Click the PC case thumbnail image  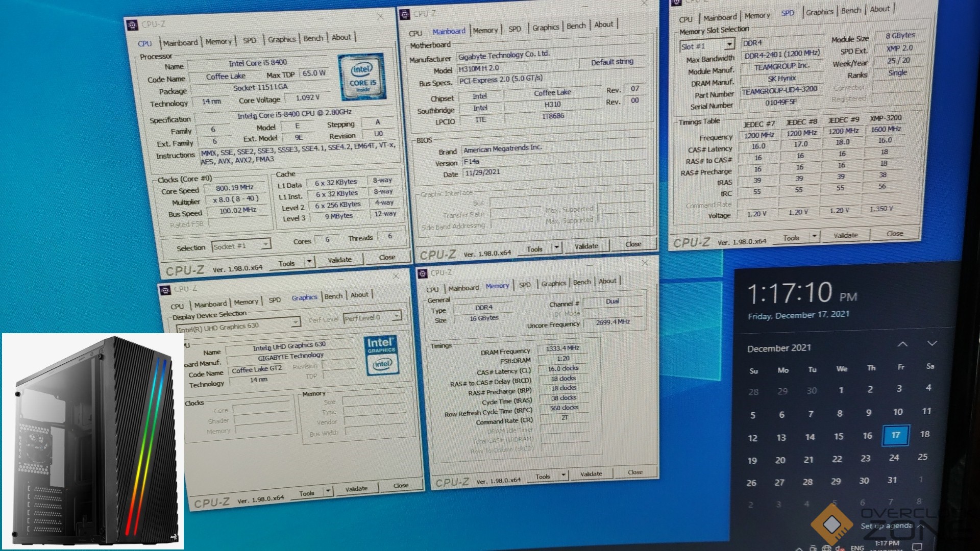[93, 441]
